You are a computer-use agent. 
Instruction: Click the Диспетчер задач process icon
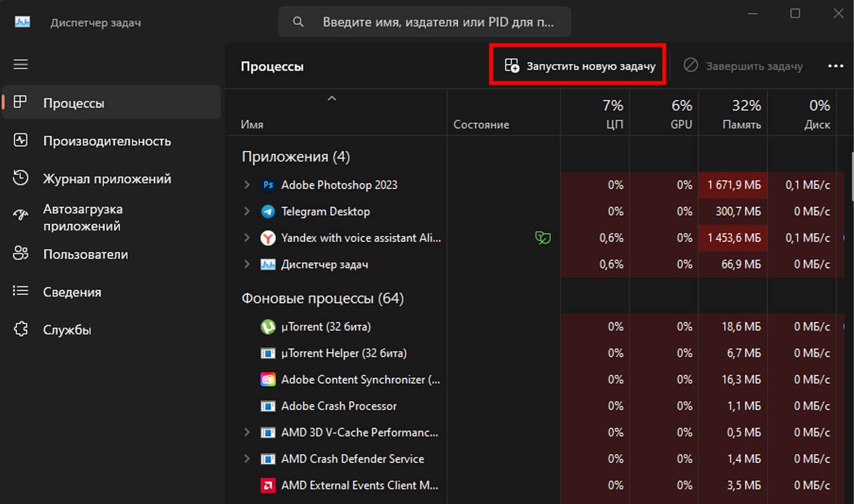(x=268, y=264)
